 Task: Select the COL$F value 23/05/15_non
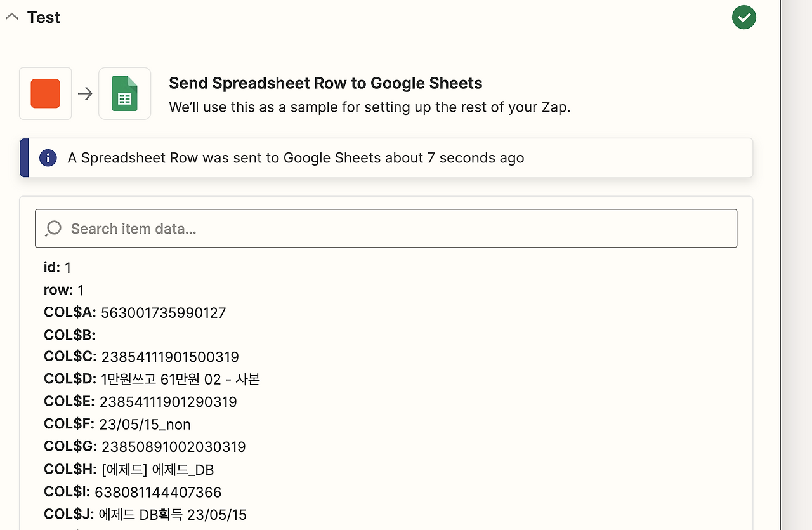(145, 424)
